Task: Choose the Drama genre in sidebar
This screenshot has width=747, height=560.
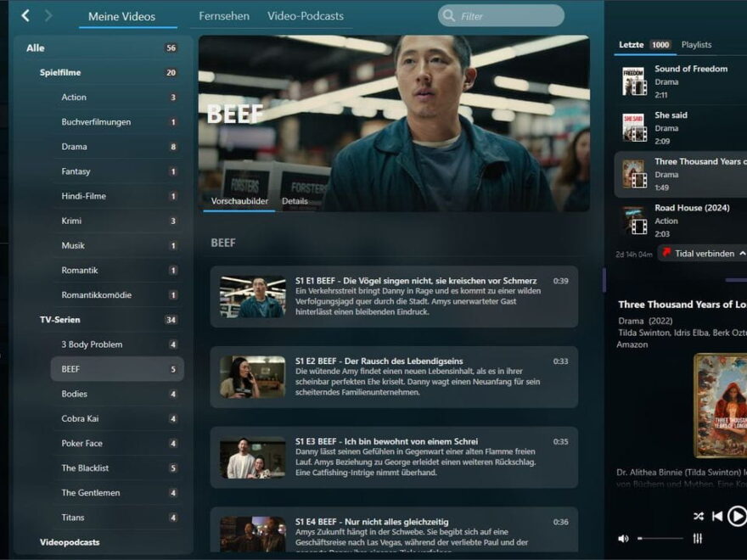Action: tap(117, 147)
